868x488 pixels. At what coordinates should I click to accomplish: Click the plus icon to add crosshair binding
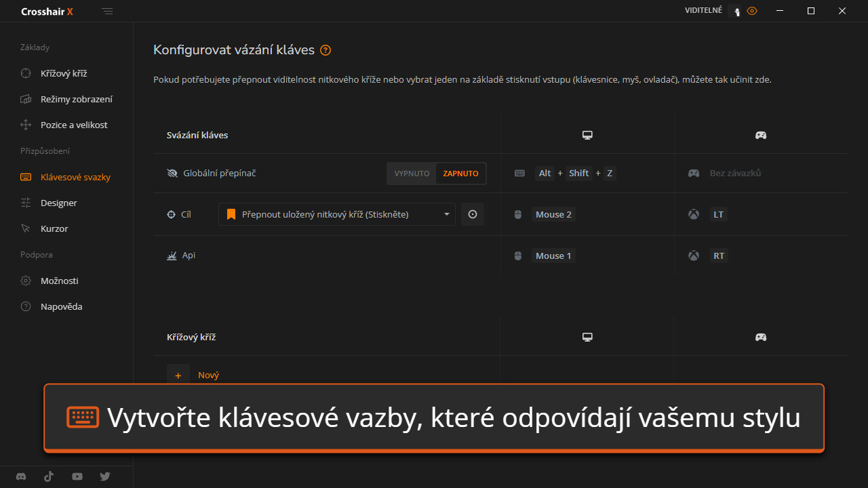(x=178, y=375)
